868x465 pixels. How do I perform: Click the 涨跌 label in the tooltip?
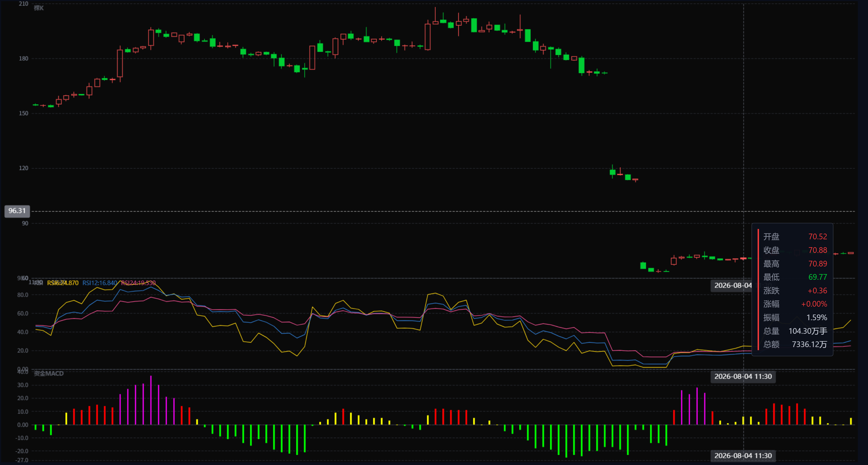[x=771, y=291]
